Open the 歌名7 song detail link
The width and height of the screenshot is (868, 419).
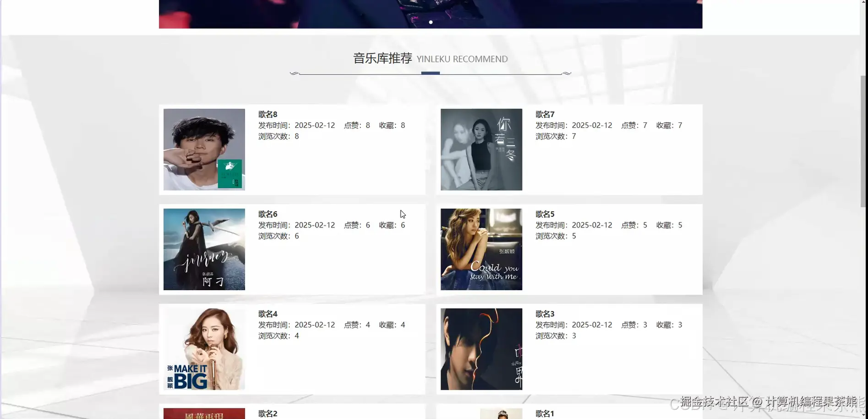tap(544, 114)
